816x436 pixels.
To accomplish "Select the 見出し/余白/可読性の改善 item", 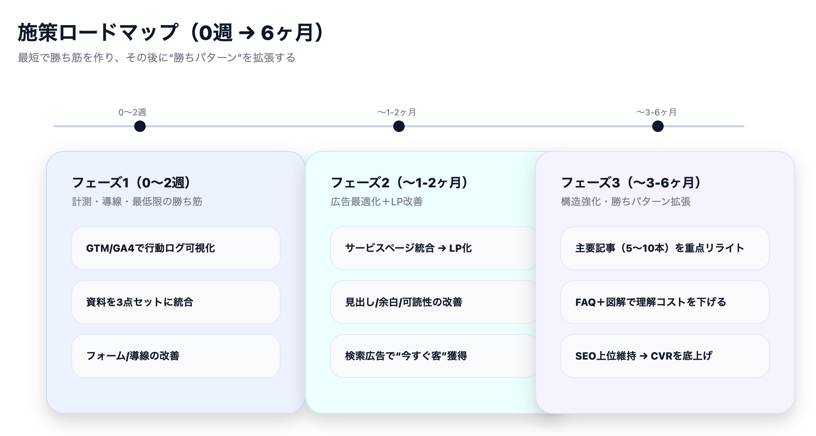I will tap(432, 302).
